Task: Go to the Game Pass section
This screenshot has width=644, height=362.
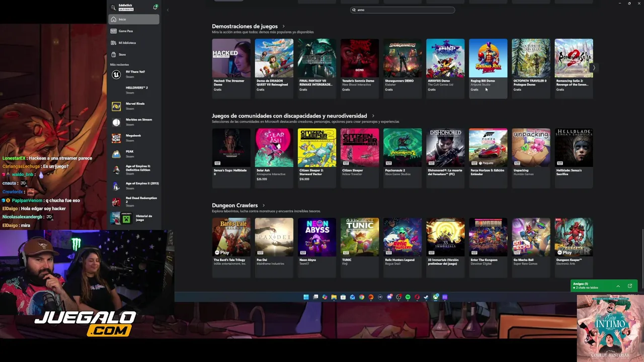Action: coord(133,31)
